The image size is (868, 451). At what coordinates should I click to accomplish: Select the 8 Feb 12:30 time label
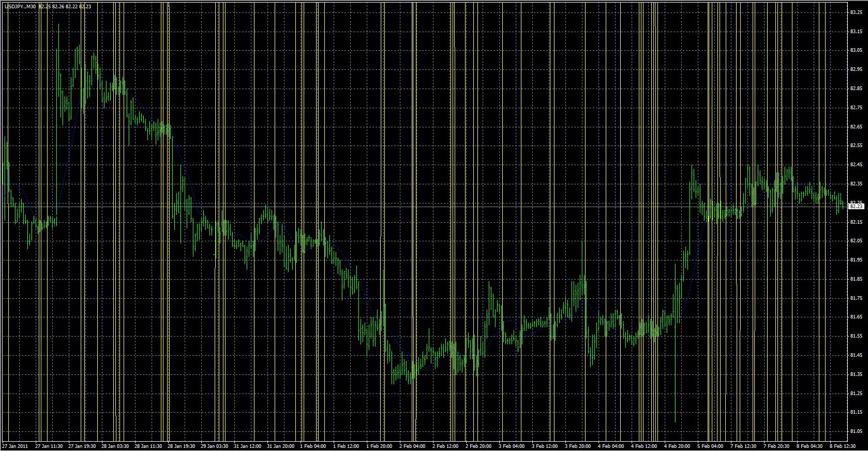click(843, 446)
